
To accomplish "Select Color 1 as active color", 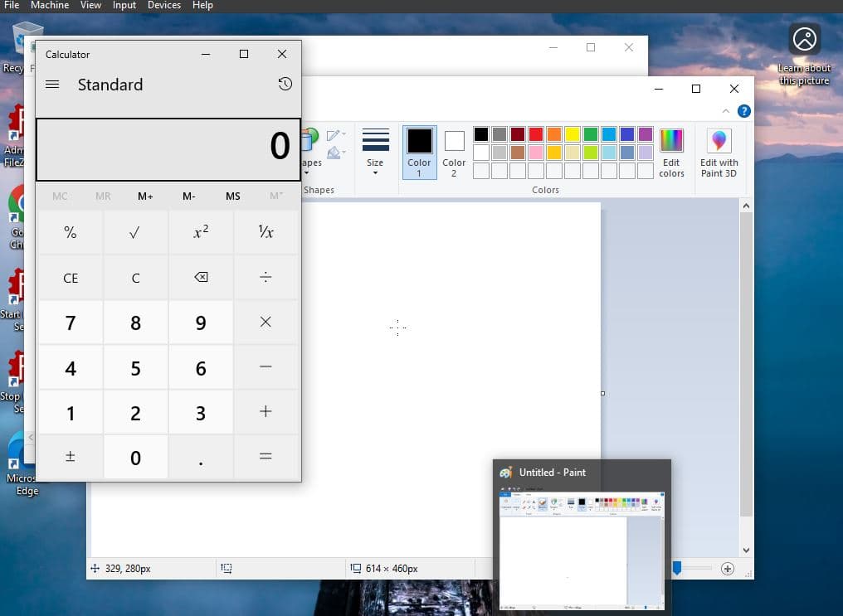I will click(x=419, y=152).
